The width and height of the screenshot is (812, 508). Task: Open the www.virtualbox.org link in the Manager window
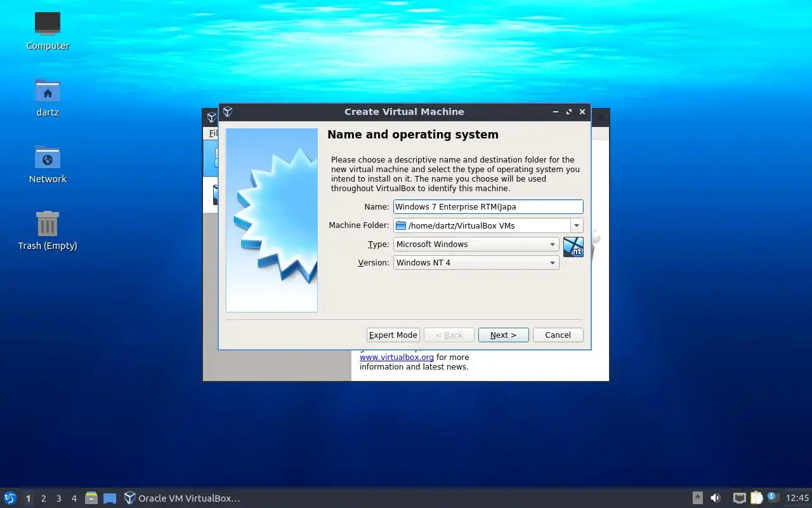pos(396,358)
